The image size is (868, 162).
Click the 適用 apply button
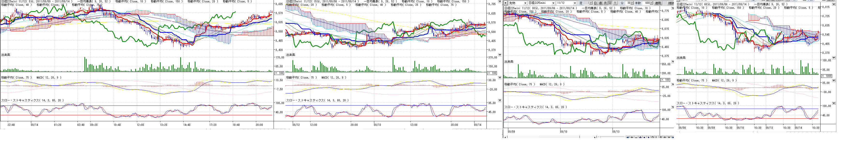(658, 3)
